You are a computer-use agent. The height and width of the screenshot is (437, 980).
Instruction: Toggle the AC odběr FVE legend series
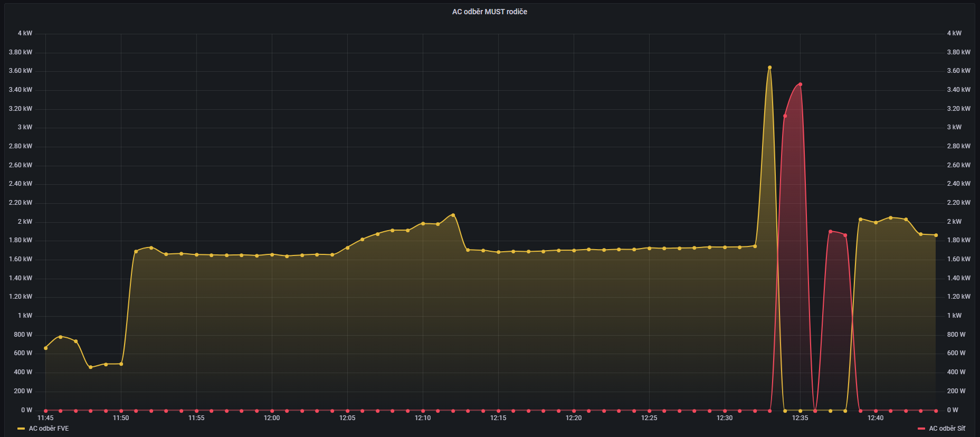(49, 429)
